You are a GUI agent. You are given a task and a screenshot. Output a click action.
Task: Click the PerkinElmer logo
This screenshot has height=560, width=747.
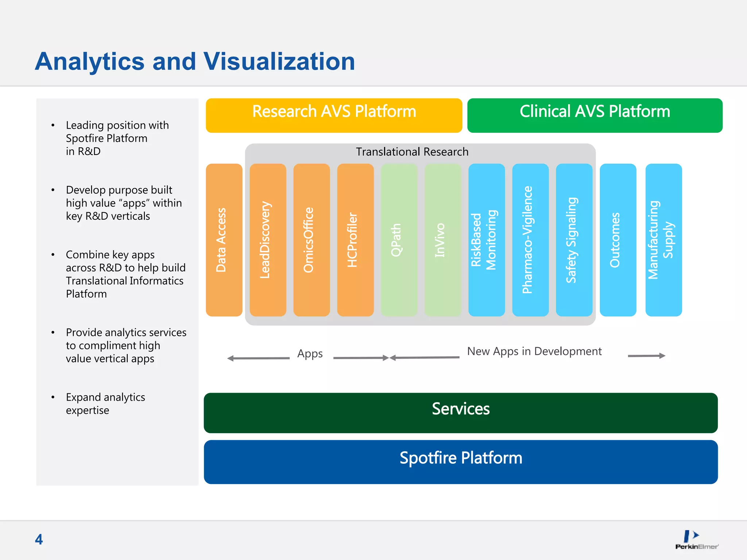click(x=697, y=540)
